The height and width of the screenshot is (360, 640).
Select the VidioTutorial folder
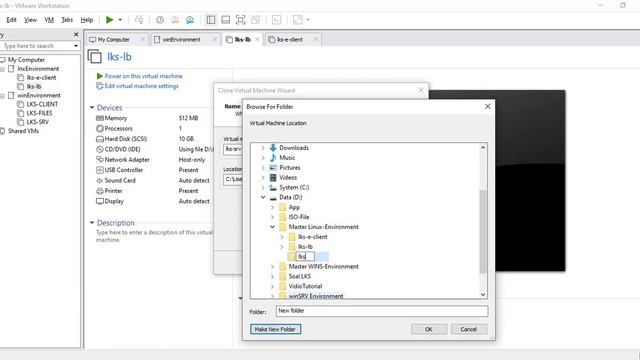point(305,286)
